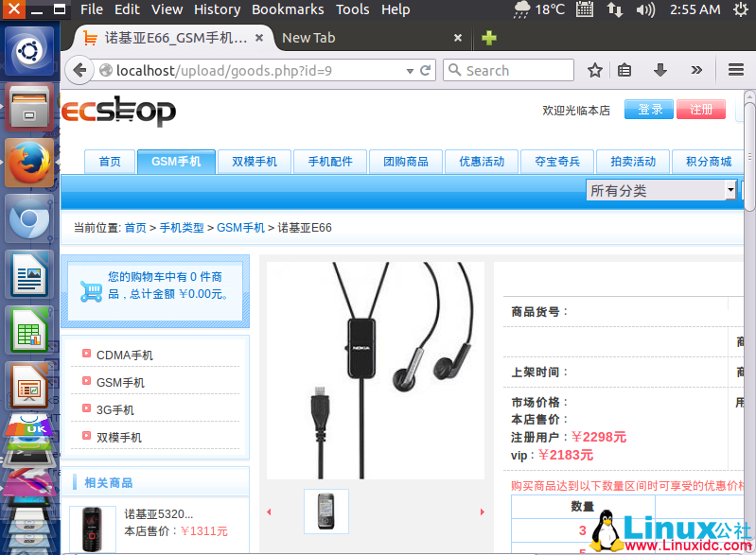Open Ubuntu dash launcher icon
Viewport: 756px width, 555px height.
pyautogui.click(x=29, y=51)
